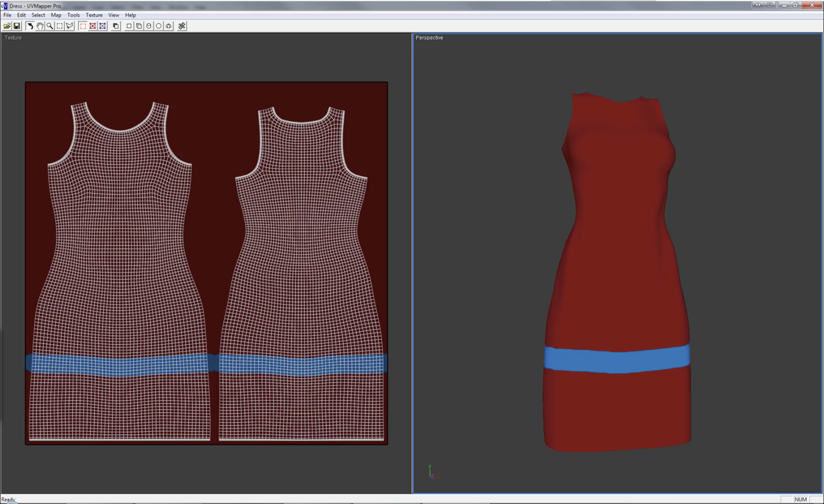Activate the magnifier zoom tool

click(x=50, y=26)
